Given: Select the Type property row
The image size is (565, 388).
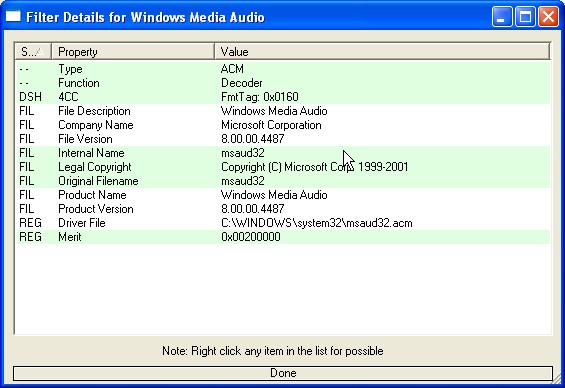Looking at the screenshot, I should tap(283, 69).
